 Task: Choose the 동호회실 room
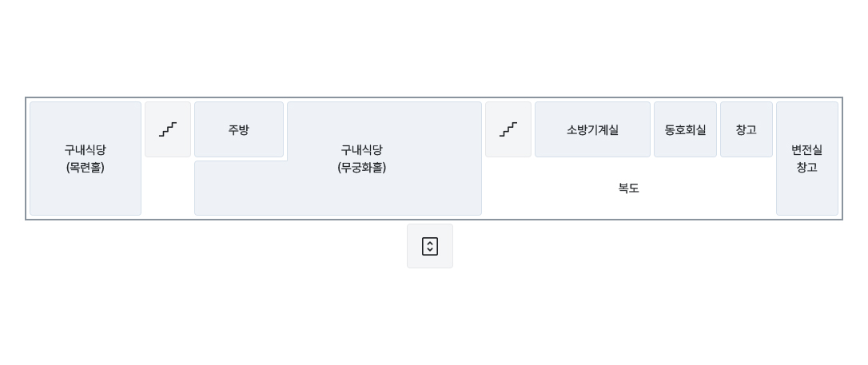685,129
